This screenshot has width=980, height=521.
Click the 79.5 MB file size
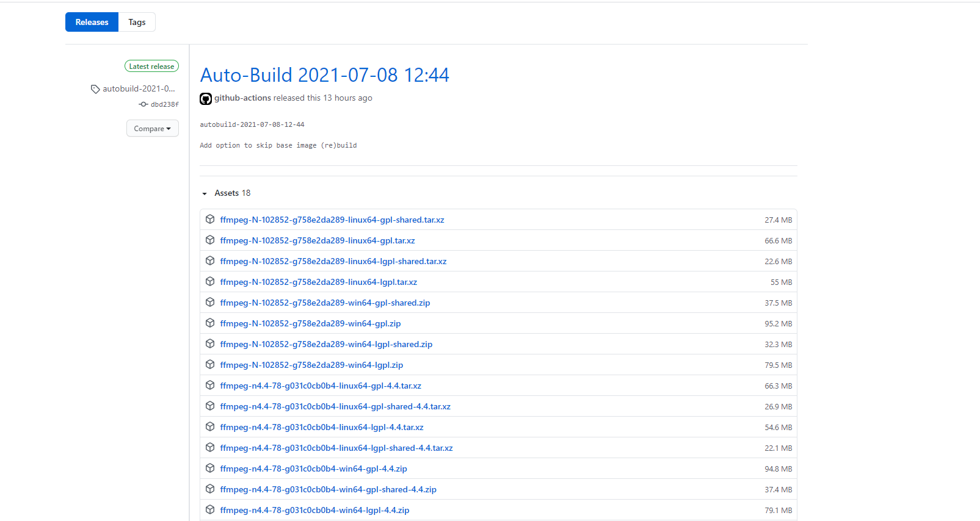[x=779, y=365]
